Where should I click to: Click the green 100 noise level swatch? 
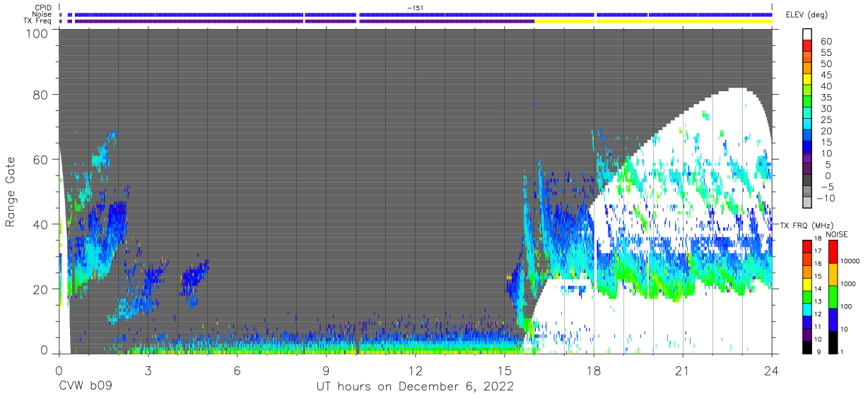click(833, 296)
